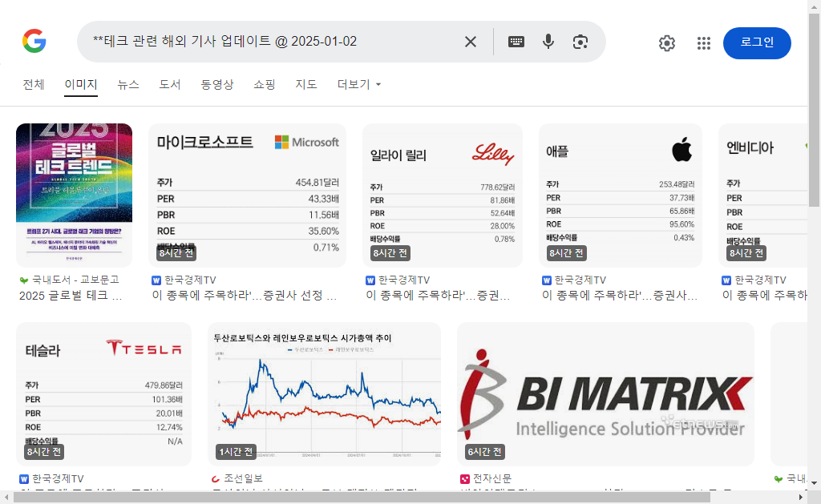Open the 2025 글로벌 테크 트렌드 book image
821x504 pixels.
pyautogui.click(x=74, y=196)
